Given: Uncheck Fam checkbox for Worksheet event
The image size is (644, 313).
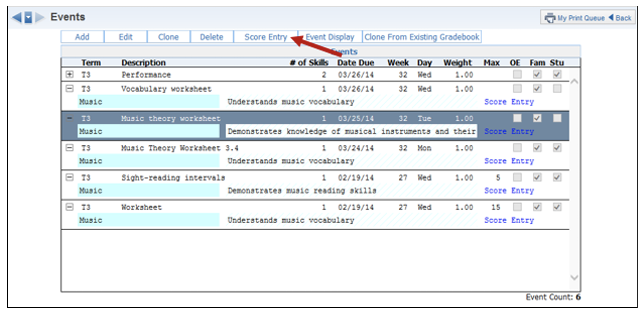Looking at the screenshot, I should (x=537, y=207).
